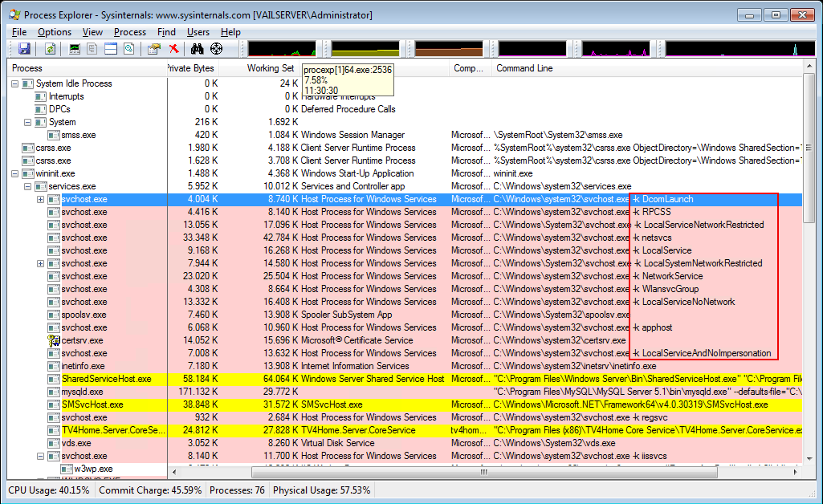Open the Process menu
This screenshot has height=504, width=823.
(129, 32)
